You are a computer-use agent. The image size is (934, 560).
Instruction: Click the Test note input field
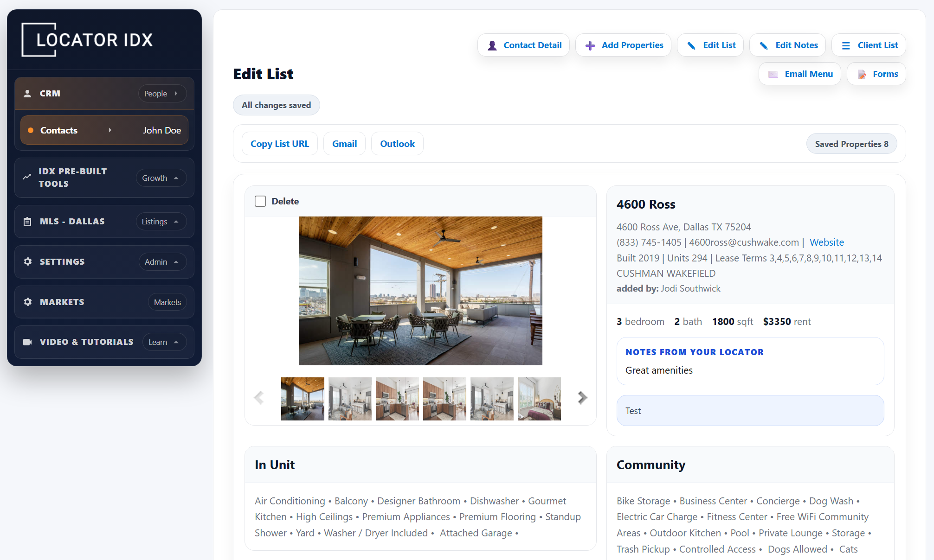click(x=750, y=411)
